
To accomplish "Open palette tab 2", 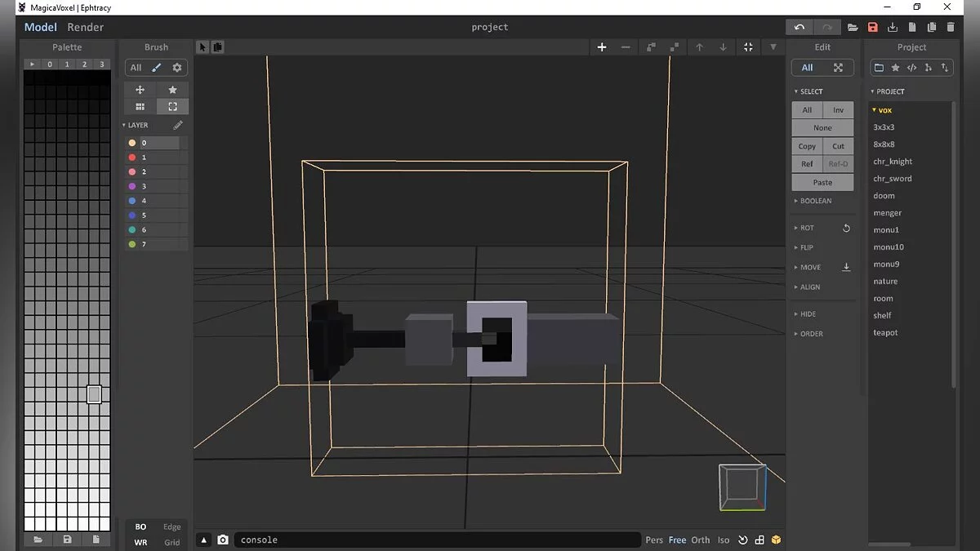I will tap(84, 64).
